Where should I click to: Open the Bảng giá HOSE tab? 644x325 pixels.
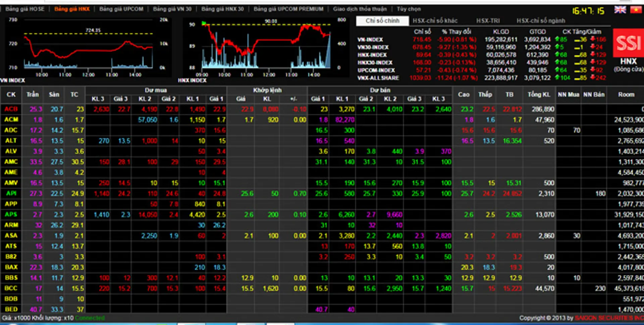[25, 9]
